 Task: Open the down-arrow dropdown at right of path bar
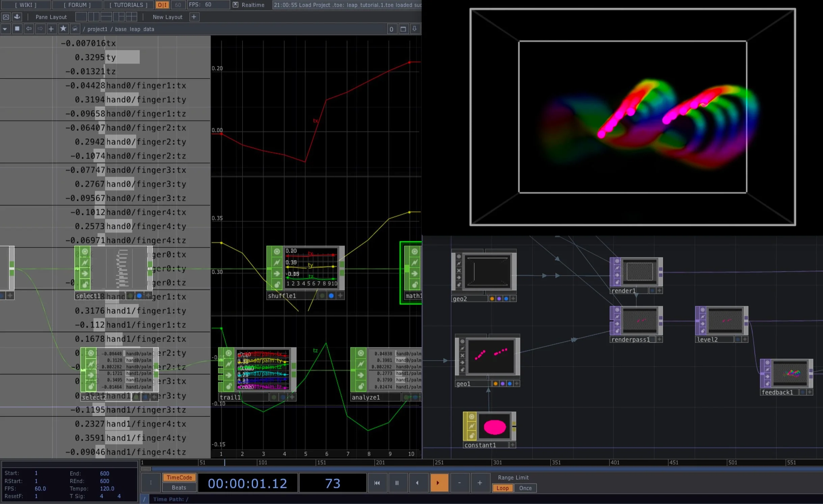click(x=415, y=29)
